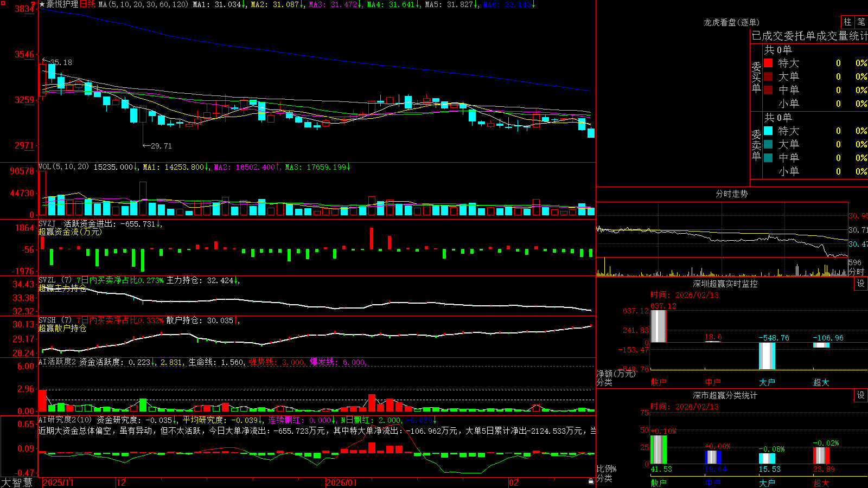
Task: Click the 日线 period label
Action: click(87, 4)
